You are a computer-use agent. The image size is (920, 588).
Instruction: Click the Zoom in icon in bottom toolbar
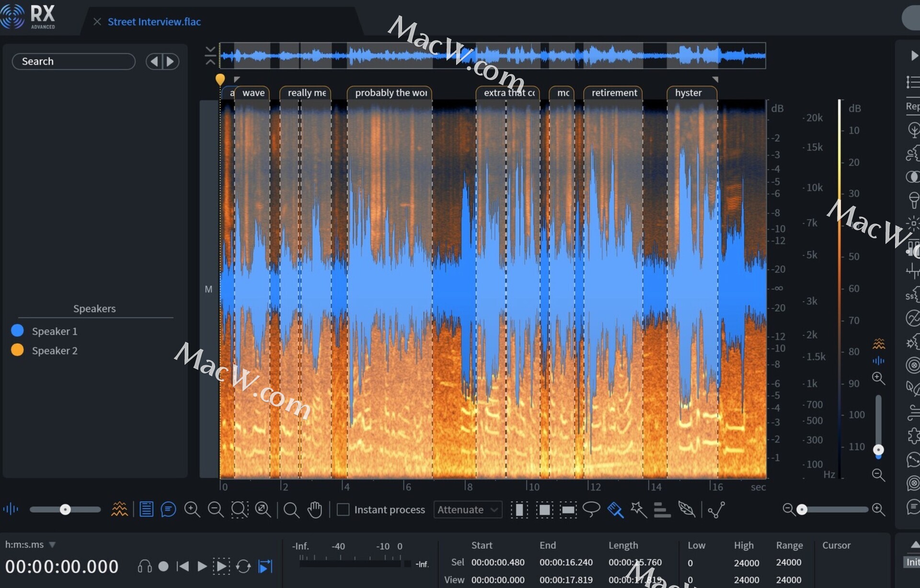192,509
